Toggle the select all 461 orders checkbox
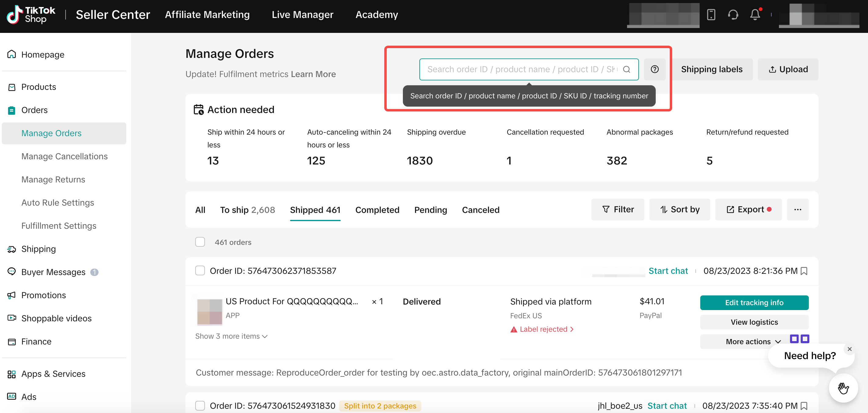Viewport: 868px width, 413px height. click(200, 242)
